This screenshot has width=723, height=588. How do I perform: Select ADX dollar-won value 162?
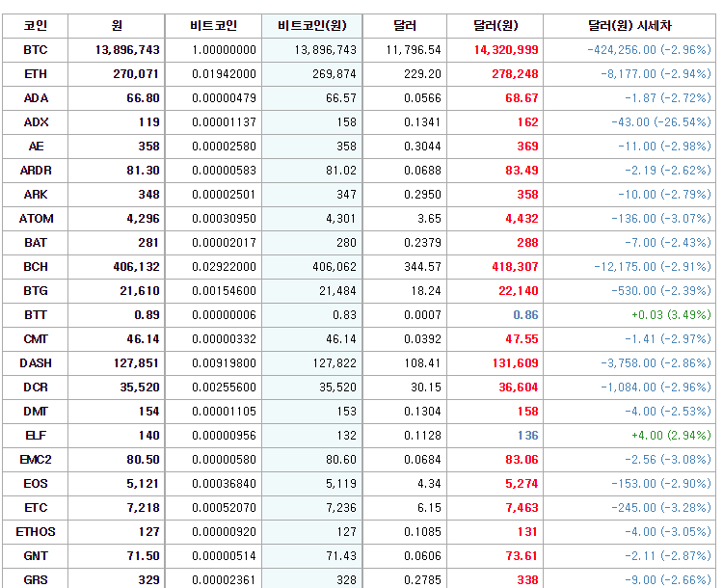pyautogui.click(x=527, y=122)
